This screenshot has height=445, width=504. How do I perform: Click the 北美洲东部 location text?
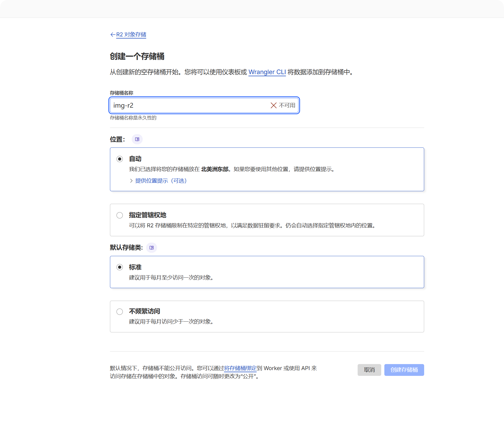click(215, 169)
